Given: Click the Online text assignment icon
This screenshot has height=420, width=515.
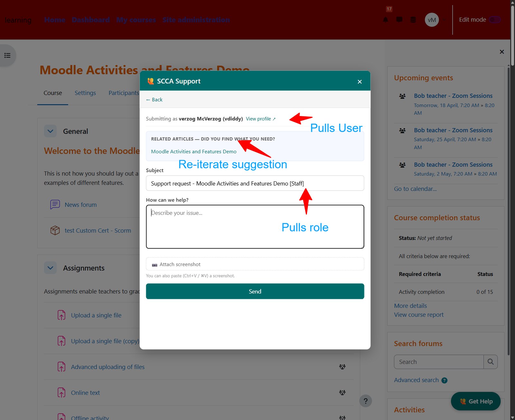Looking at the screenshot, I should click(61, 392).
